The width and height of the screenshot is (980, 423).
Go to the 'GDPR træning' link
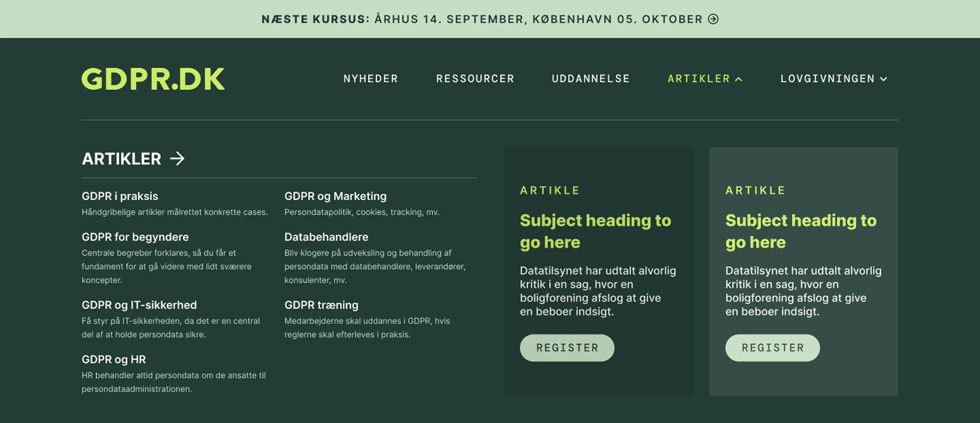(321, 305)
